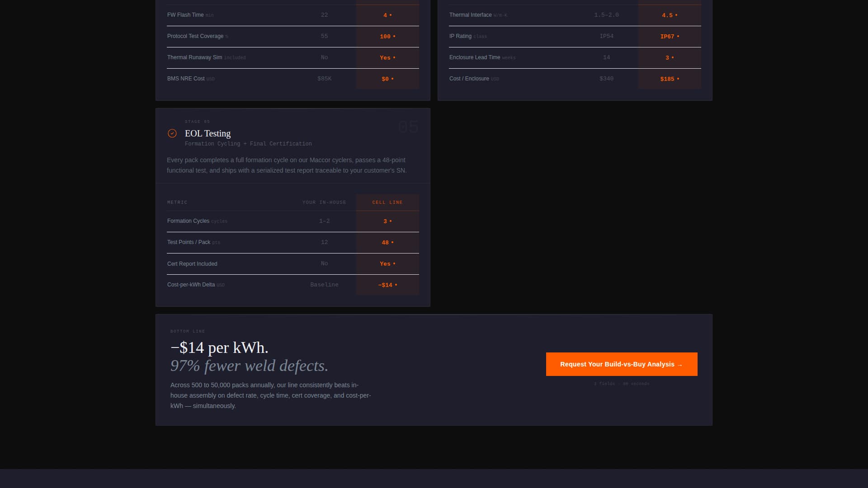Click the orange dot beside the −$14 delta

(396, 285)
